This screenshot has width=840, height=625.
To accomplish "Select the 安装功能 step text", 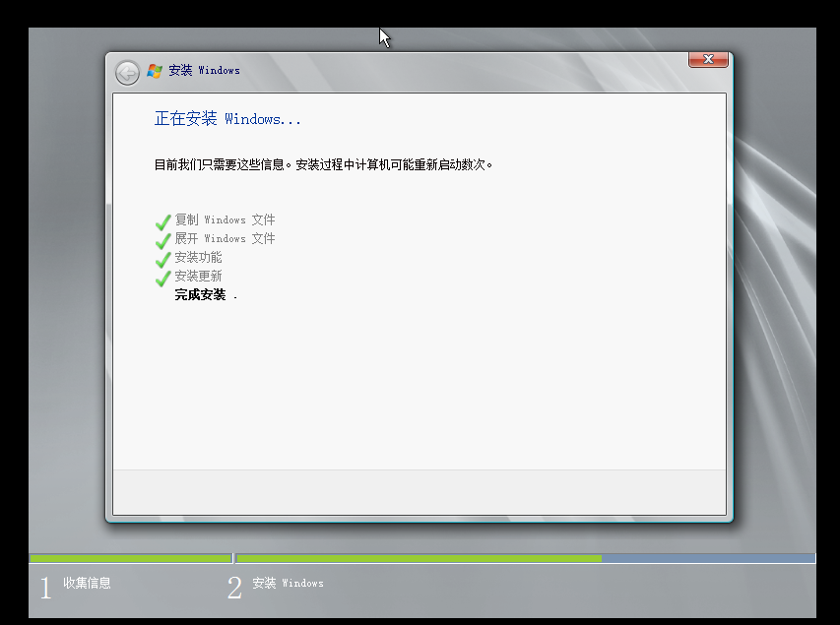I will point(198,257).
